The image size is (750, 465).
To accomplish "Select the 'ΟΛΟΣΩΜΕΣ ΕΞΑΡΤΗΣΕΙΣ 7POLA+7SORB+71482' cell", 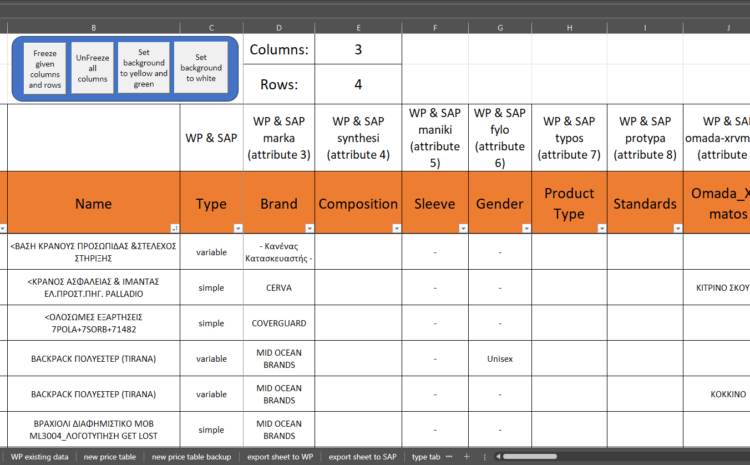I will point(94,323).
